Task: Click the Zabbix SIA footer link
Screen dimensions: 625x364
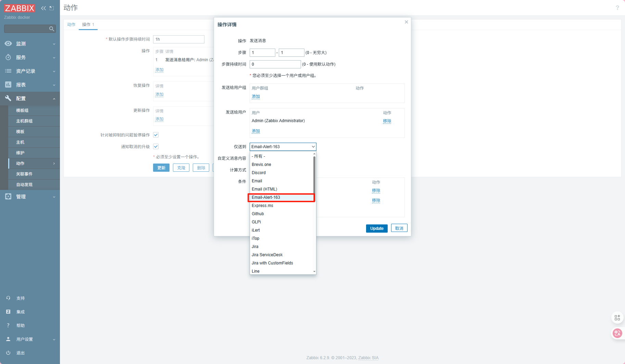Action: [x=368, y=358]
